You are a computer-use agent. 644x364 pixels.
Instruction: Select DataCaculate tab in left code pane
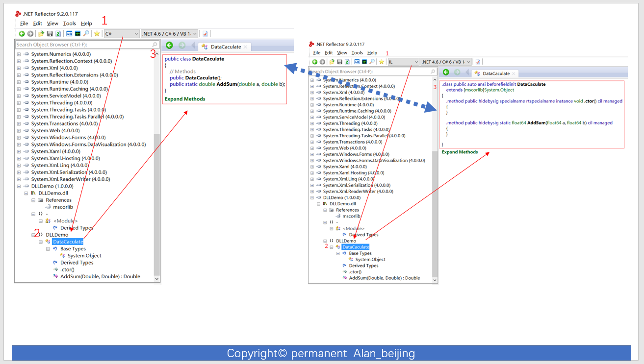(226, 47)
